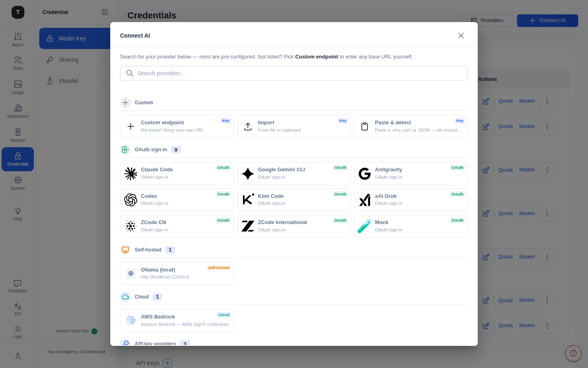Choose the Paste & detect card
Screen dimensions: 588x368
(411, 126)
